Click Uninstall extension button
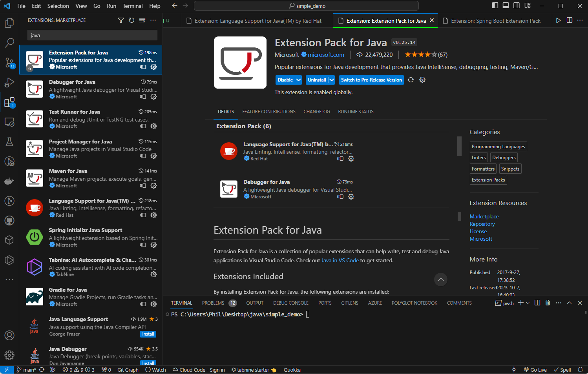This screenshot has width=588, height=374. tap(317, 80)
